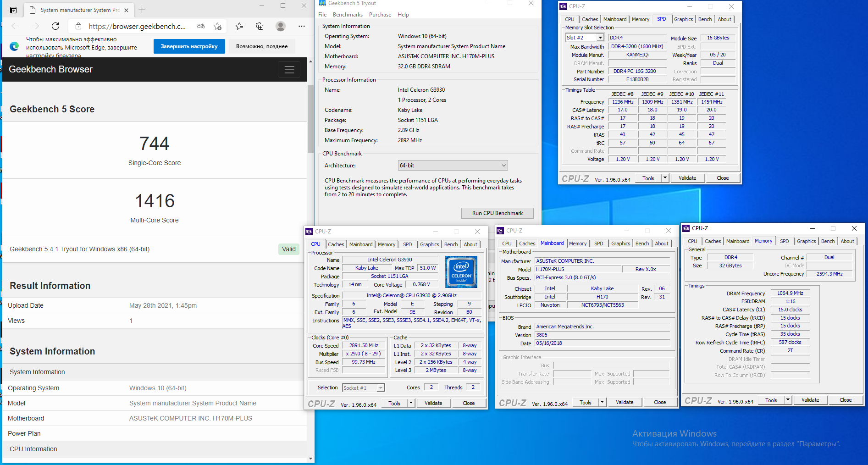
Task: Click Validate in SPD CPU-Z window
Action: (687, 178)
